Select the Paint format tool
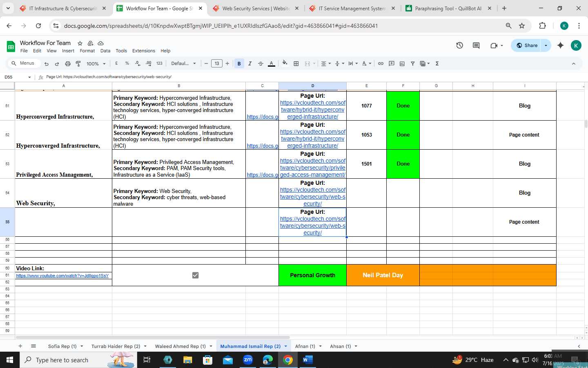This screenshot has width=588, height=368. pyautogui.click(x=78, y=64)
